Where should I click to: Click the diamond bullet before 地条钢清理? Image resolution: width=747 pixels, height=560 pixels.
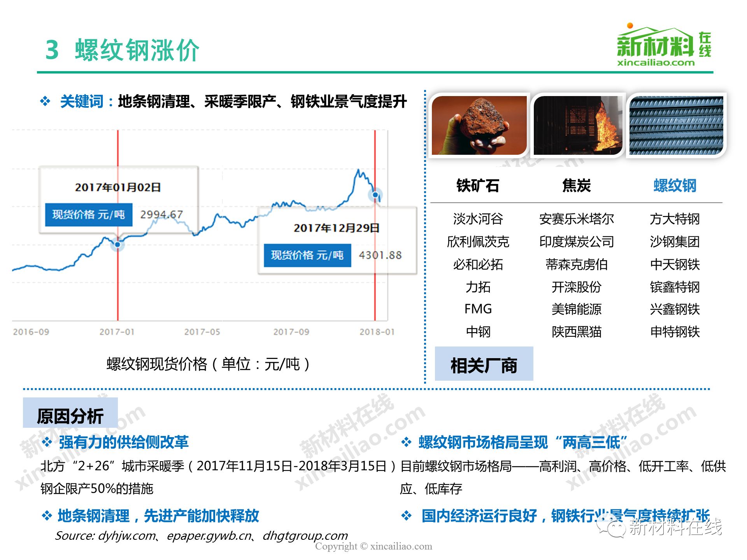47,516
